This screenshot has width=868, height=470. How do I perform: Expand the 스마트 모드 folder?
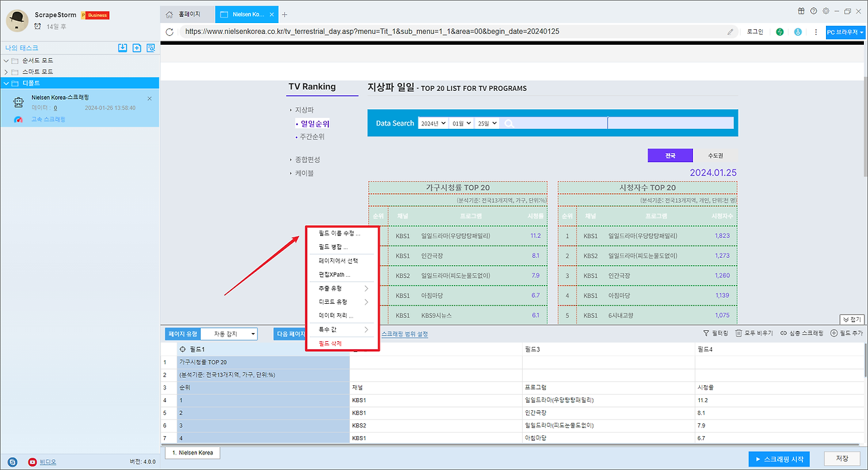[7, 71]
